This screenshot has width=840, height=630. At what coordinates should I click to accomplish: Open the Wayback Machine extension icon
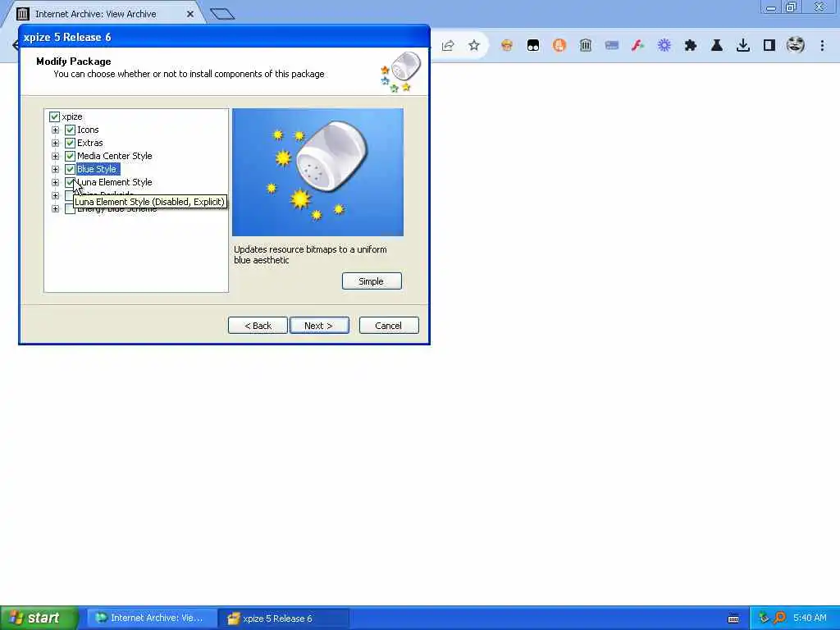(586, 46)
